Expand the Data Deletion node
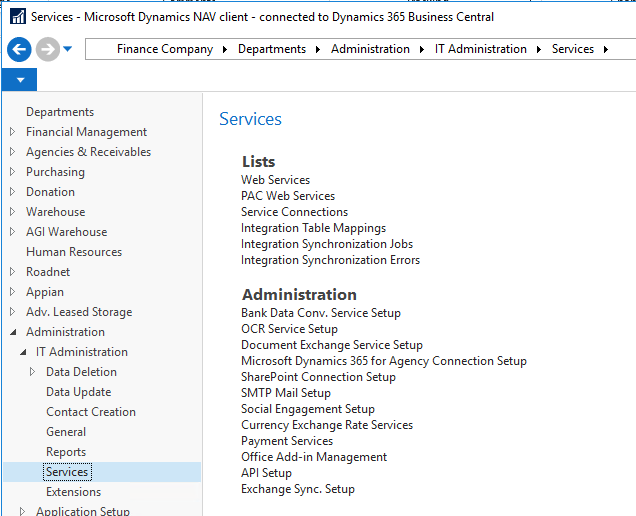The height and width of the screenshot is (516, 636). [32, 372]
